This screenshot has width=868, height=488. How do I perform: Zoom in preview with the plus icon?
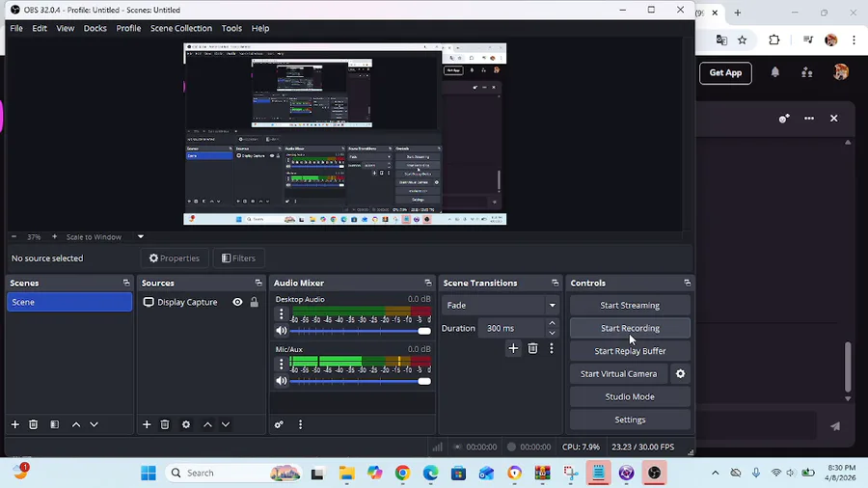coord(54,237)
